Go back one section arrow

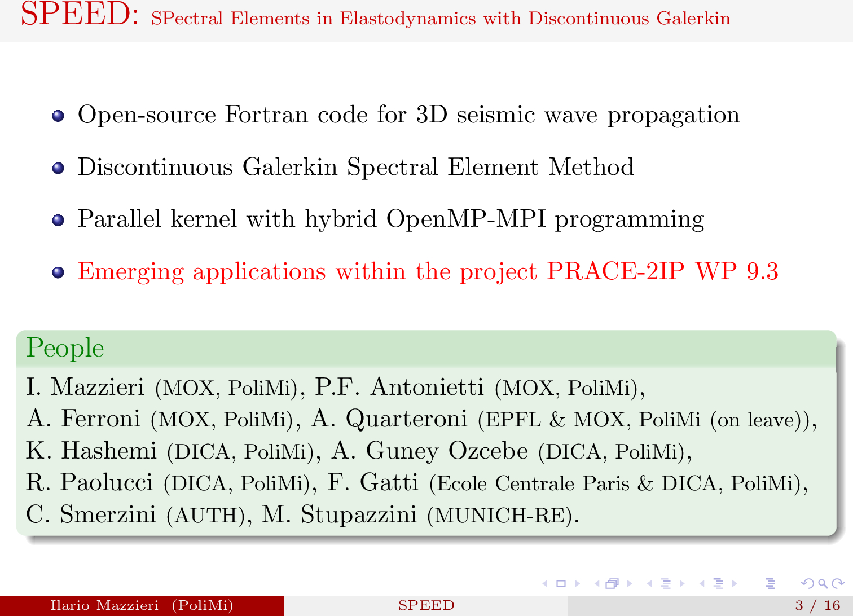(x=702, y=583)
